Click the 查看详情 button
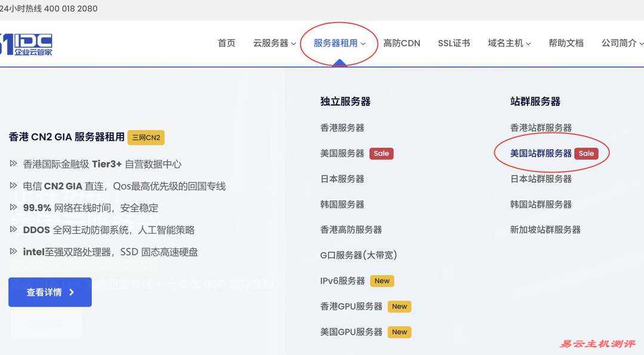Viewport: 644px width, 355px height. [50, 291]
